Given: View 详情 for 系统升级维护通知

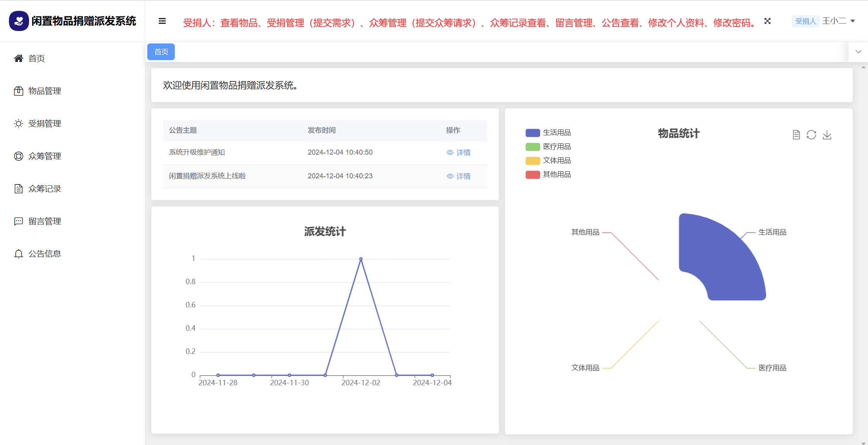Looking at the screenshot, I should pos(459,152).
